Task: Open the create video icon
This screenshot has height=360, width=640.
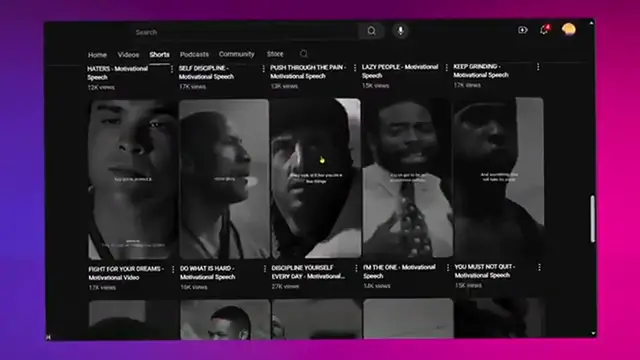Action: [x=522, y=30]
